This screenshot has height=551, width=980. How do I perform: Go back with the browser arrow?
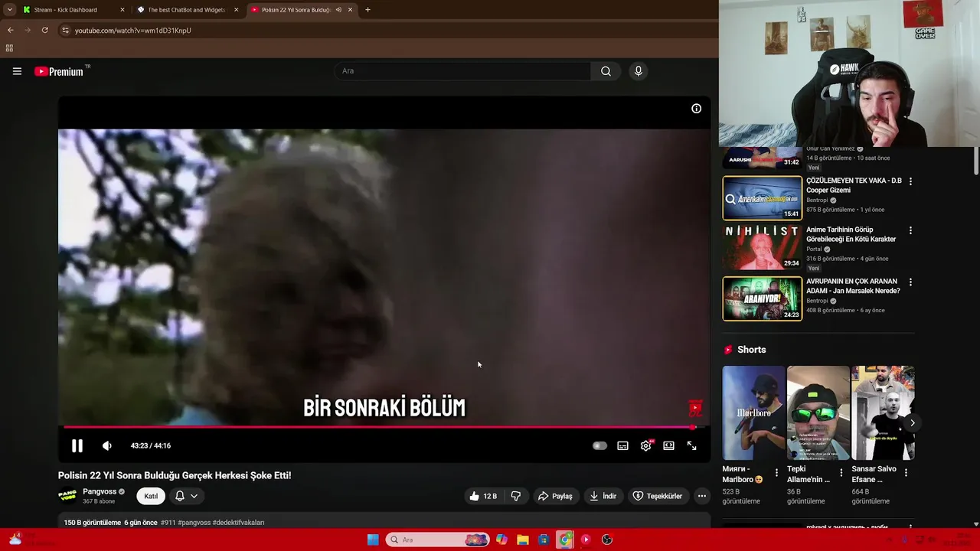[x=11, y=30]
